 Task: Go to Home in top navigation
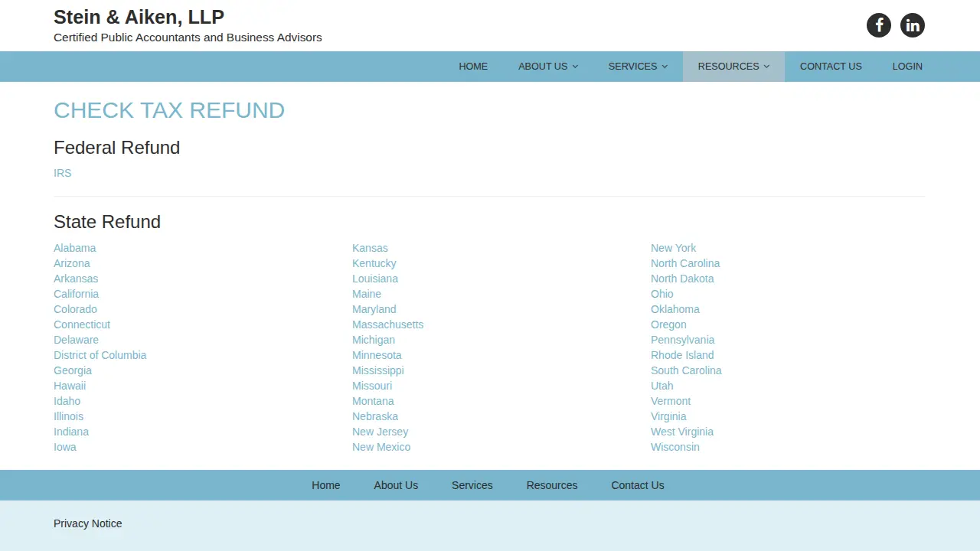473,67
